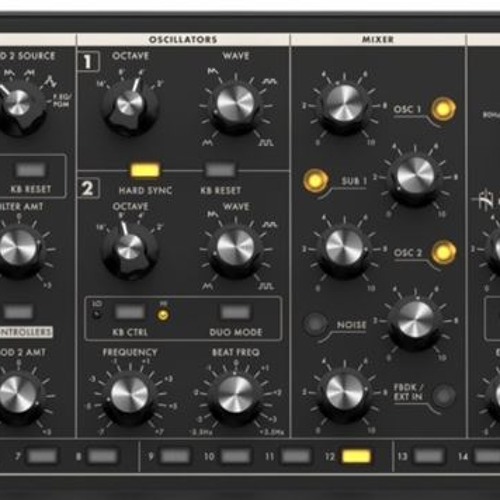Activate the DUO MODE button
Image resolution: width=500 pixels, height=500 pixels.
(235, 312)
